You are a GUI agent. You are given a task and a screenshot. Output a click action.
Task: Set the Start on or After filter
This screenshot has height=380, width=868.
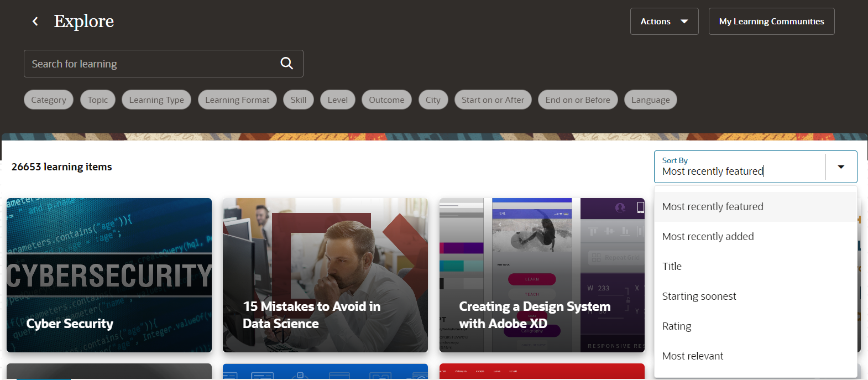click(x=493, y=100)
